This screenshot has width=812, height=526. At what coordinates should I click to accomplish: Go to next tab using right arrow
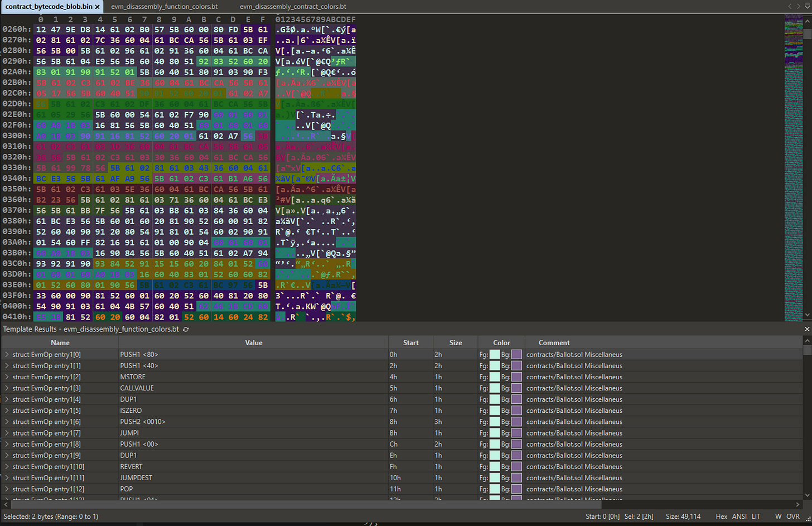coord(797,6)
